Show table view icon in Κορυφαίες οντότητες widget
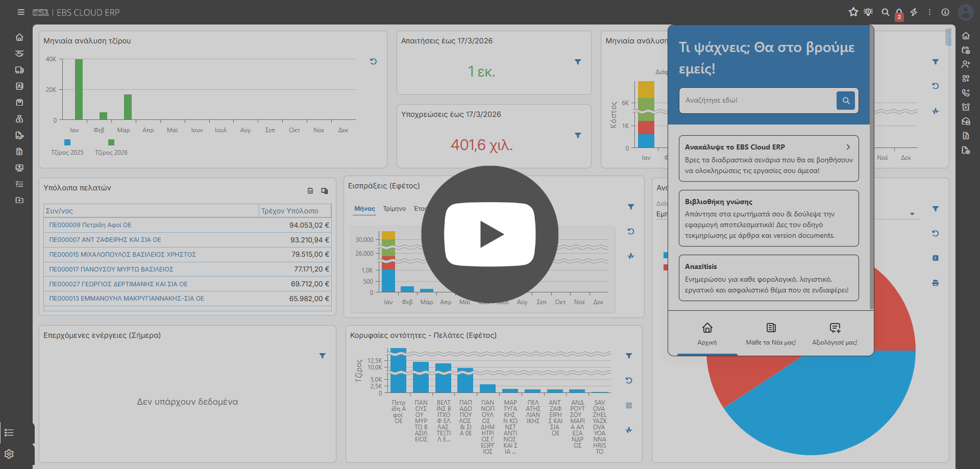Viewport: 980px width, 469px height. click(629, 405)
